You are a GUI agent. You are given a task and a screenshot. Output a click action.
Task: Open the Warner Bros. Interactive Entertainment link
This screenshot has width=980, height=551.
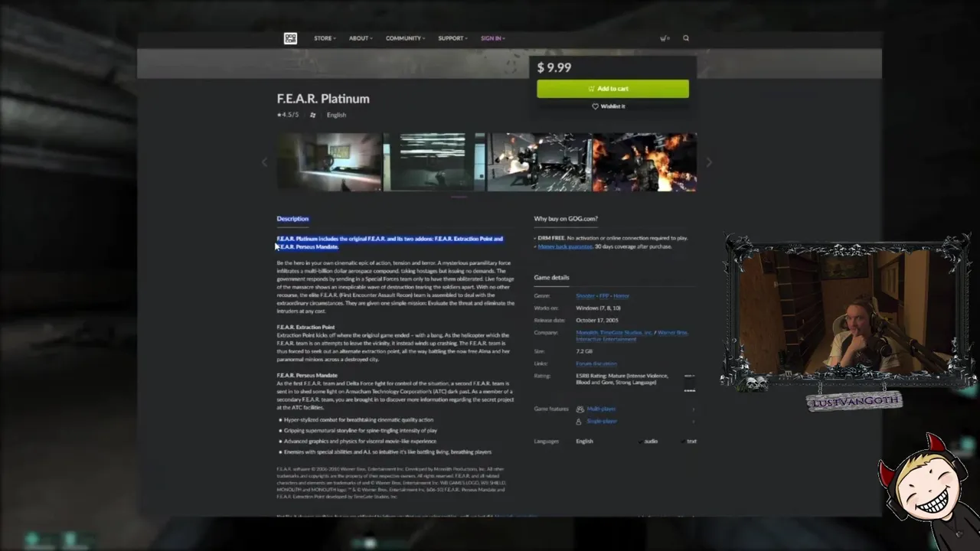632,336
